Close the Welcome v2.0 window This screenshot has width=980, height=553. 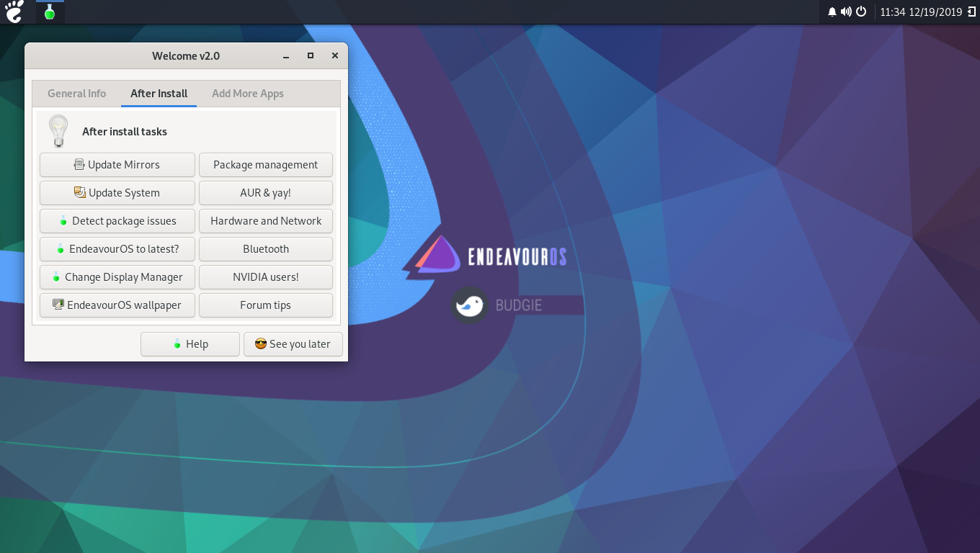tap(334, 55)
